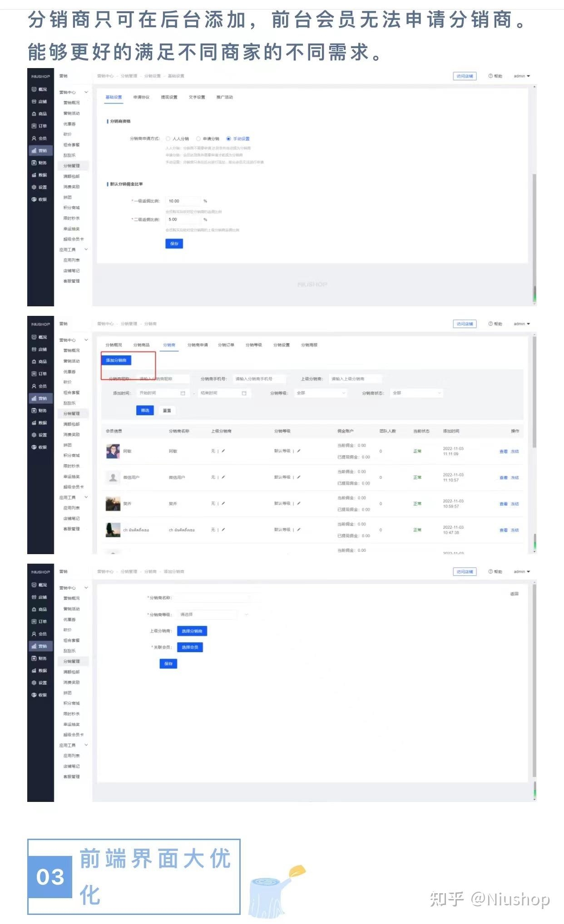Click the 一级返佣比例 input showing 10.00
Screen dimensions: 564x924
183,201
